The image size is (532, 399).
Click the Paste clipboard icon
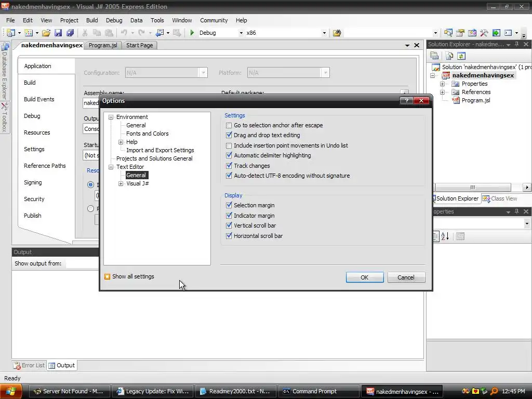(109, 33)
